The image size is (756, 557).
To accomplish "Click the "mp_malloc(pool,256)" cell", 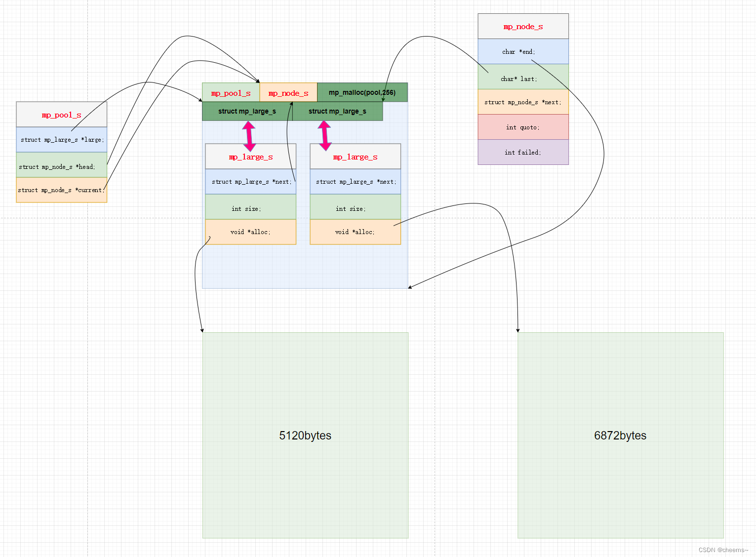I will coord(362,92).
